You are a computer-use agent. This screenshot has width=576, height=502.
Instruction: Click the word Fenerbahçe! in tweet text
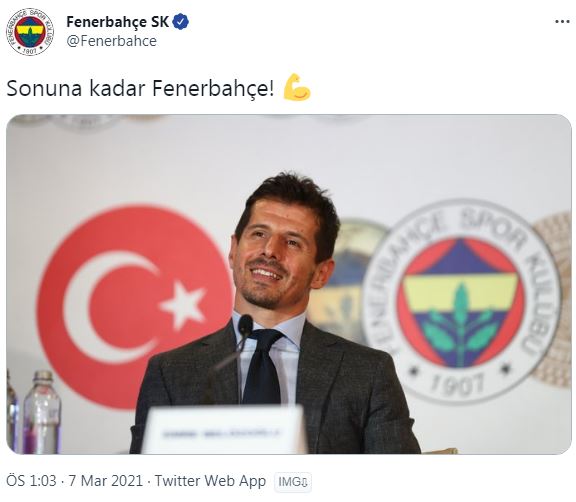[213, 89]
